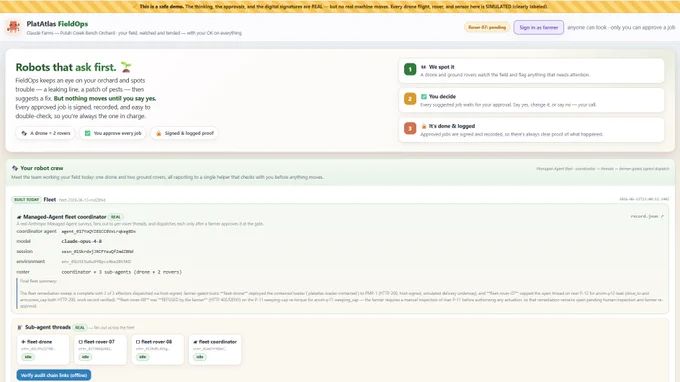Click the session ID value
Viewport: 680px width, 382px height.
97,251
